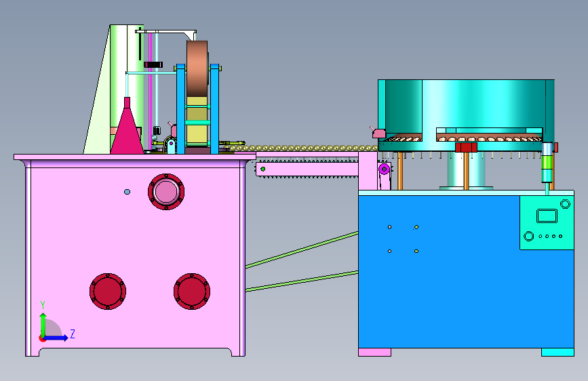
Task: Click the green Y axis label
Action: point(42,305)
